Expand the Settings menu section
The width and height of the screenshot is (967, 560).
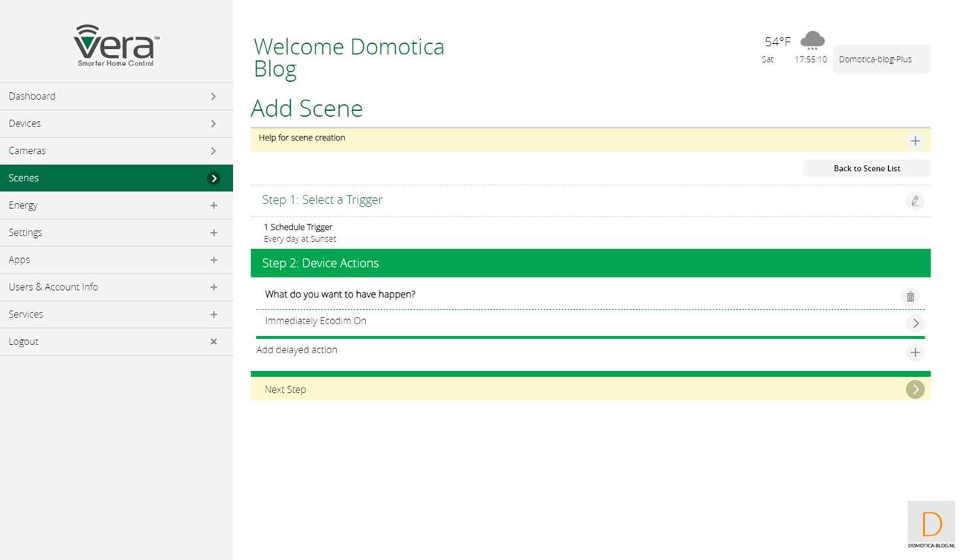coord(213,233)
